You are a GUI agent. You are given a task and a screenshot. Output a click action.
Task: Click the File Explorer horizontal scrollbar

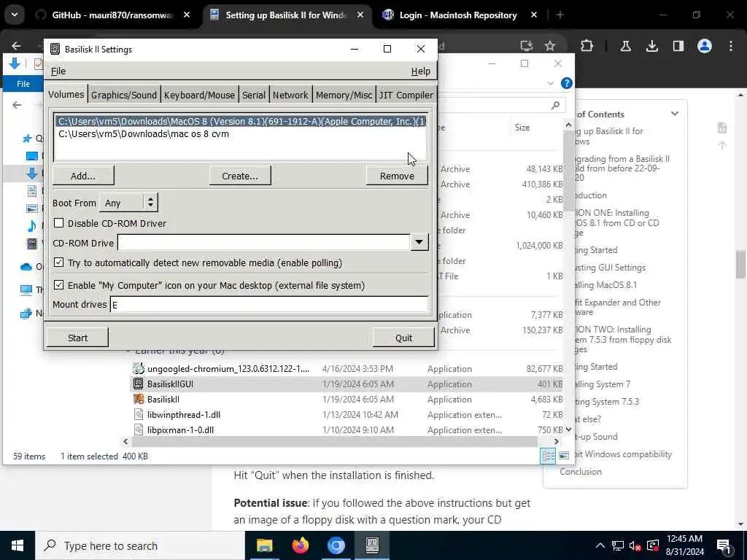coord(335,441)
